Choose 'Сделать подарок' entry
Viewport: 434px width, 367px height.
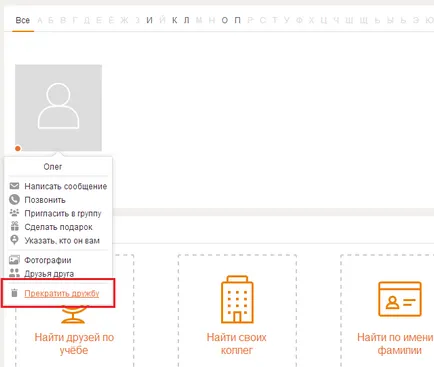click(58, 227)
